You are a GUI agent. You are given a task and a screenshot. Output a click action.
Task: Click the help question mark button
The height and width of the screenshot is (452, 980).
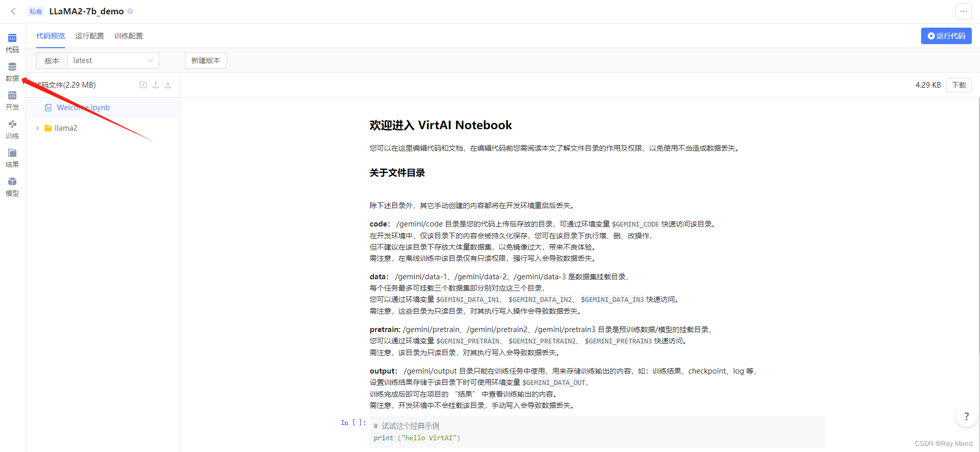[966, 416]
